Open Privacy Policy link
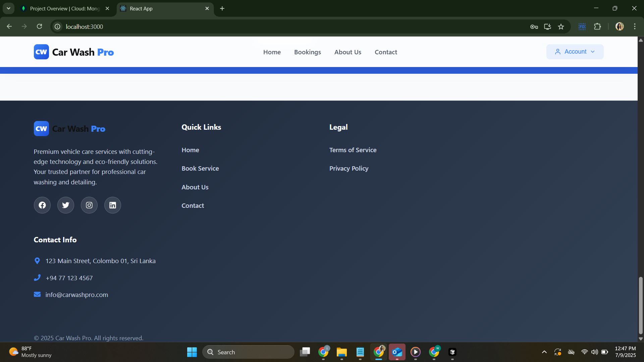Screen dimensions: 644x362 pos(348,169)
